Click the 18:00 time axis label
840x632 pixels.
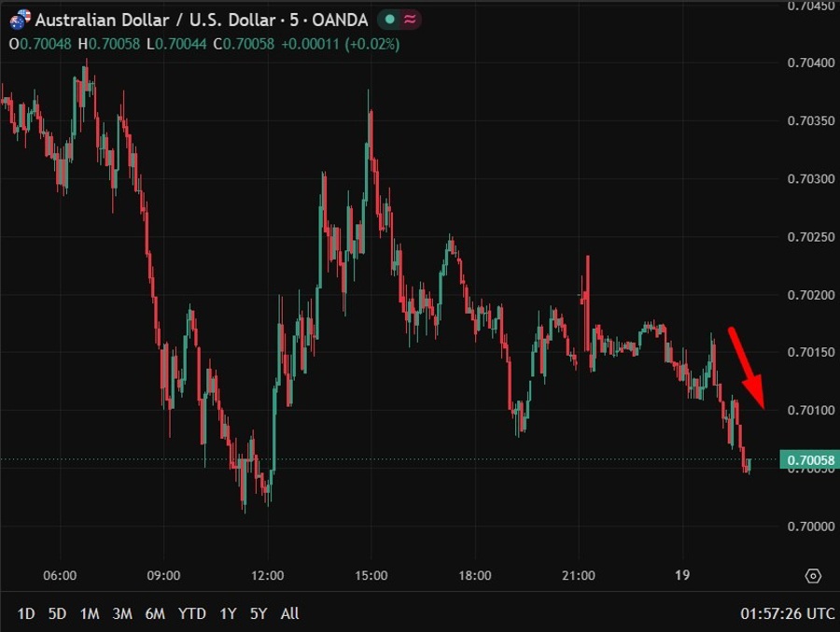(x=475, y=576)
